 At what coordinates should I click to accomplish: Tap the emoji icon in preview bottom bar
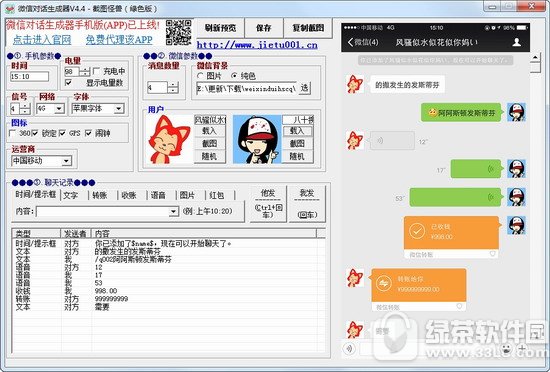[506, 349]
